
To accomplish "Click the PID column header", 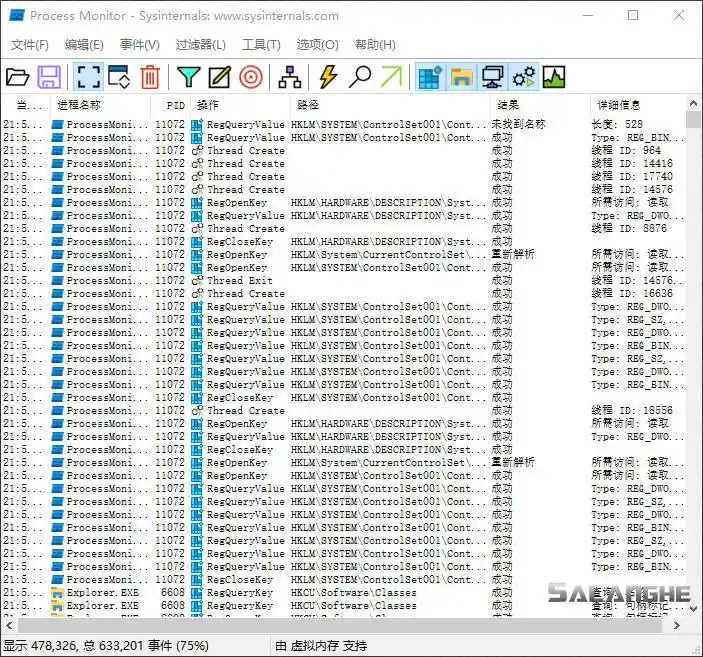I will 170,105.
